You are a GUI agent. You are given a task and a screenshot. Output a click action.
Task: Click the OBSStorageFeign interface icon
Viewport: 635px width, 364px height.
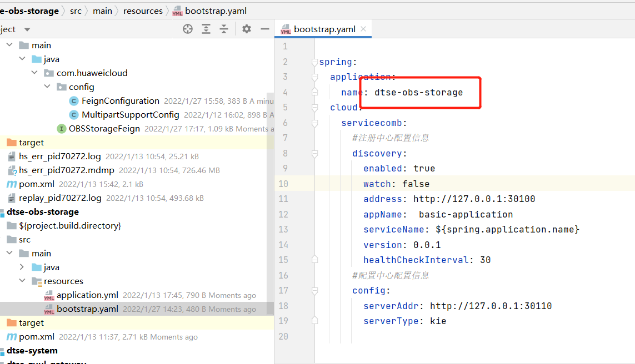click(x=62, y=129)
